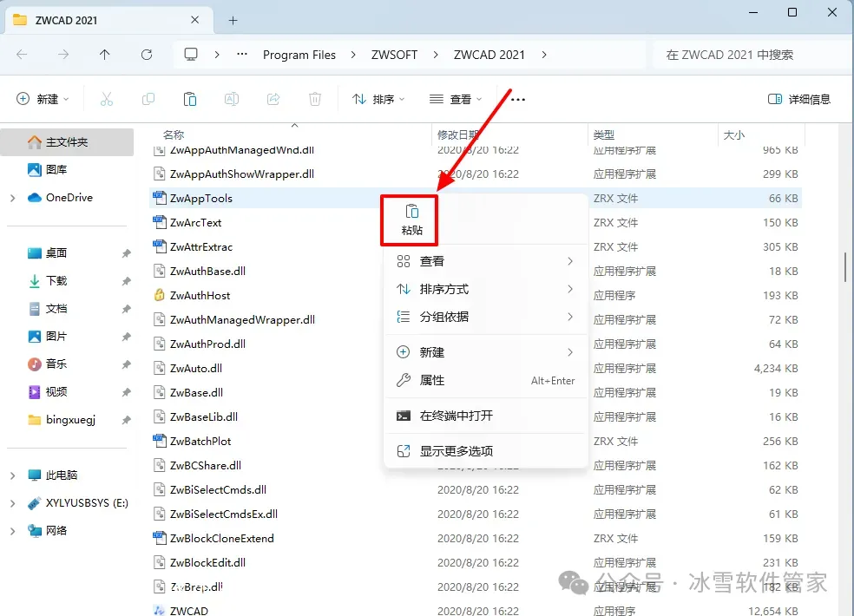Click the Refresh icon
The height and width of the screenshot is (616, 854).
pos(147,55)
